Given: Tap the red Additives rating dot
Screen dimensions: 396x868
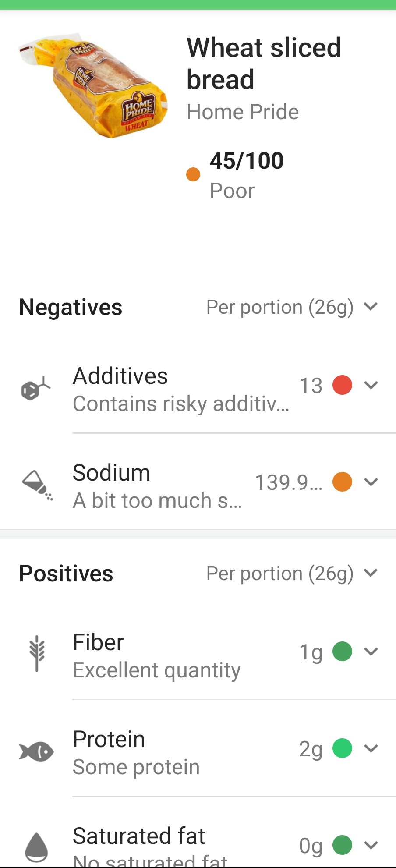Looking at the screenshot, I should (342, 386).
